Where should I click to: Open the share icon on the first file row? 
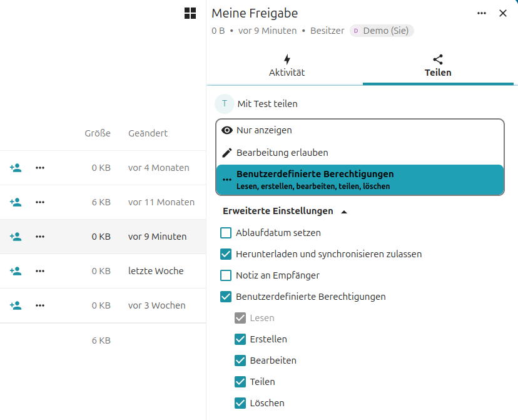[x=15, y=167]
